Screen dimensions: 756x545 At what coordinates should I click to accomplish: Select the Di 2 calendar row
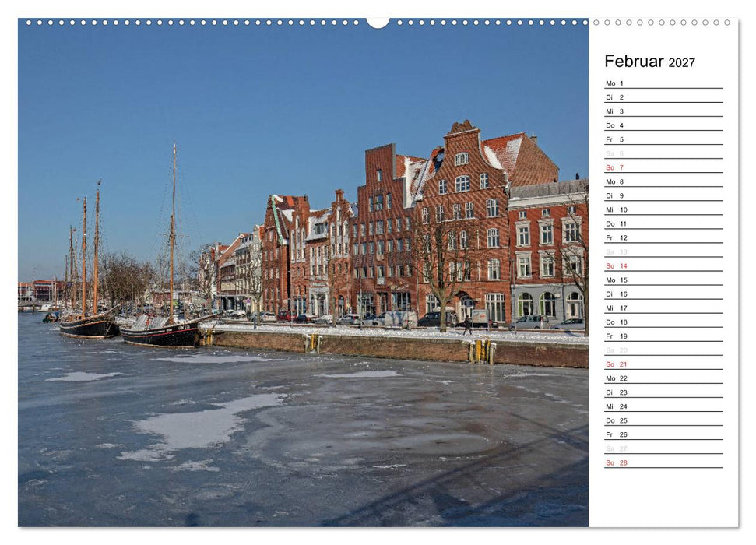coord(663,97)
